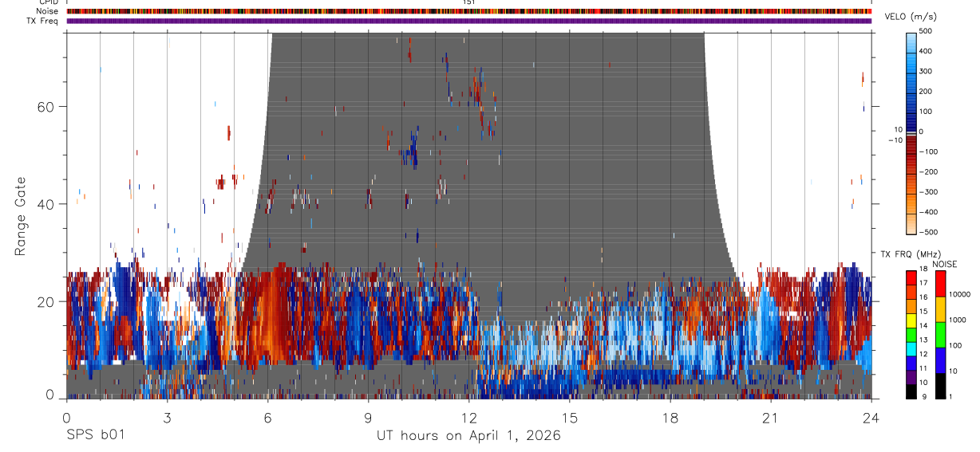This screenshot has width=980, height=452.
Task: Click the '10000' label on NOISE colorbar
Action: 959,294
